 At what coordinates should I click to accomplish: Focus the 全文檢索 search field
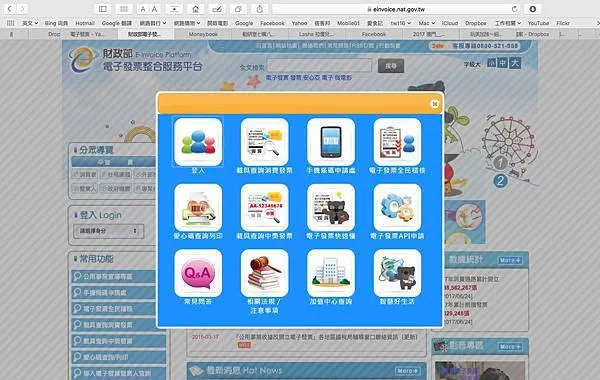point(319,66)
